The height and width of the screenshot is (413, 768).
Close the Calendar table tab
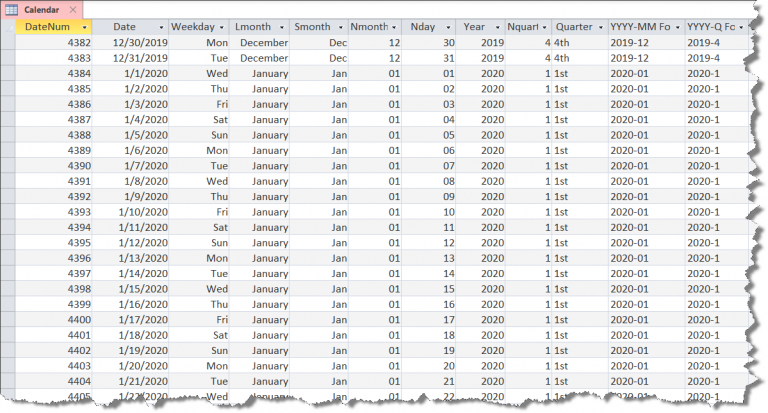pos(73,8)
